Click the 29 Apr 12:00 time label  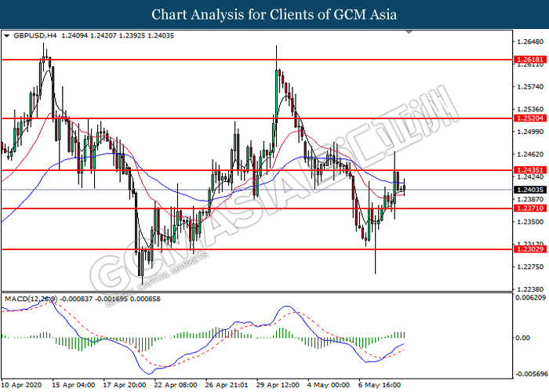(278, 385)
